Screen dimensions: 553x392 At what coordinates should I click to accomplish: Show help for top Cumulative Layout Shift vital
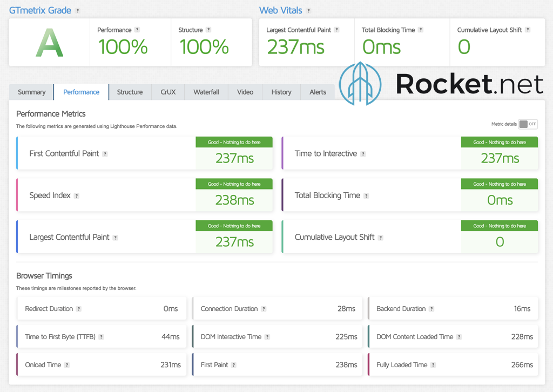528,30
